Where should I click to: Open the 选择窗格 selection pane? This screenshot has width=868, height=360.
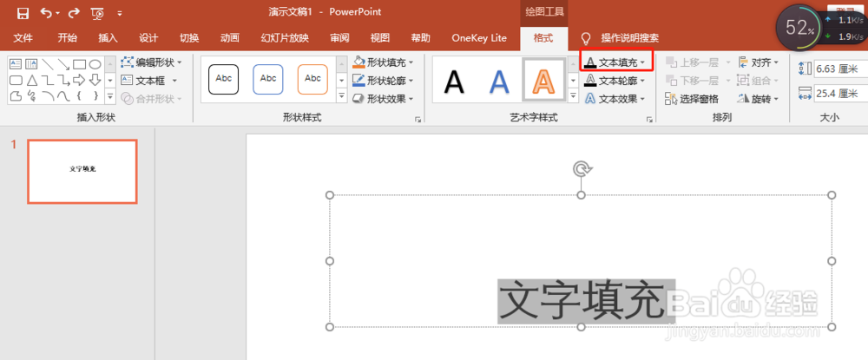coord(692,99)
